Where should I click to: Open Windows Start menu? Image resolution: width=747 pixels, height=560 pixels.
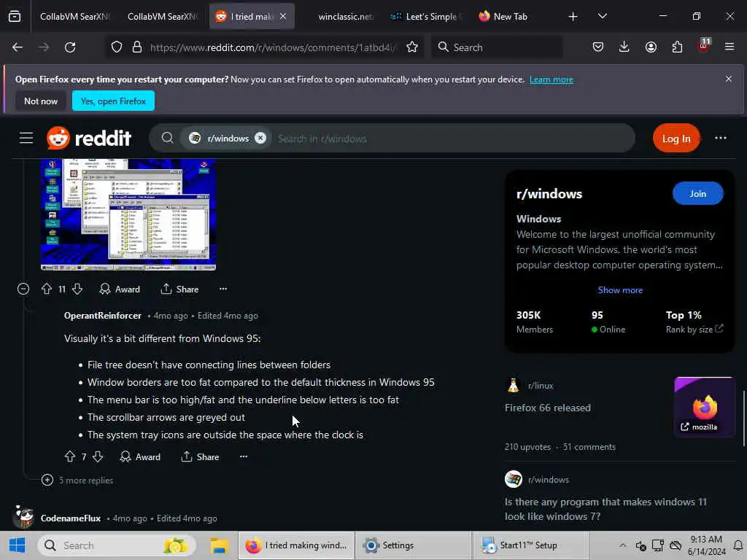[18, 545]
